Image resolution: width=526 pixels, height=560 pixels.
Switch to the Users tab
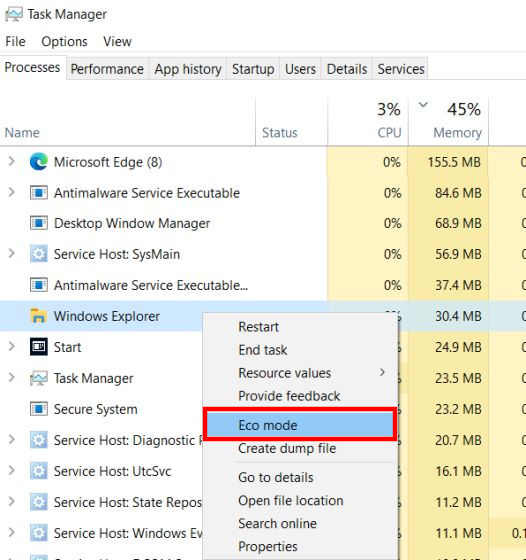[300, 69]
